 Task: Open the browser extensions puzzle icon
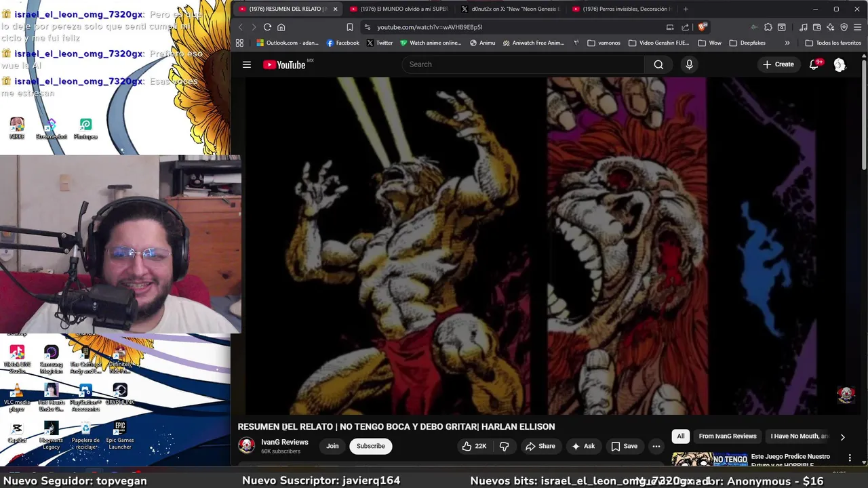768,27
